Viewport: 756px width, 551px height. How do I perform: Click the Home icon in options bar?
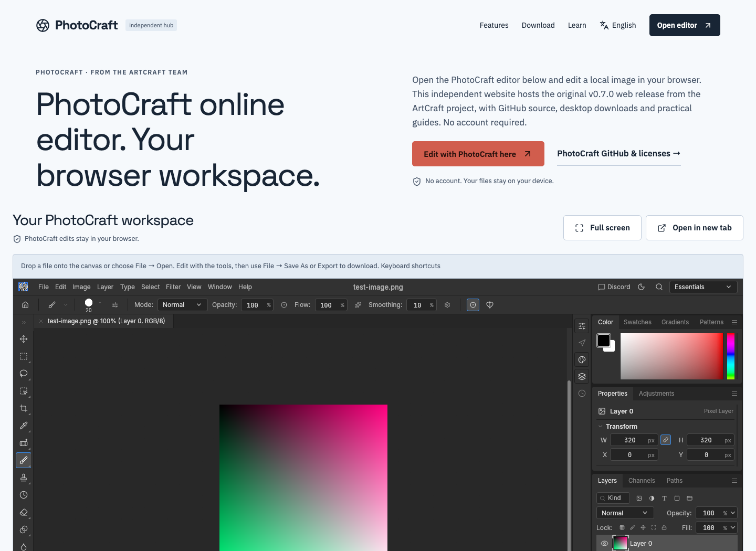pyautogui.click(x=25, y=305)
